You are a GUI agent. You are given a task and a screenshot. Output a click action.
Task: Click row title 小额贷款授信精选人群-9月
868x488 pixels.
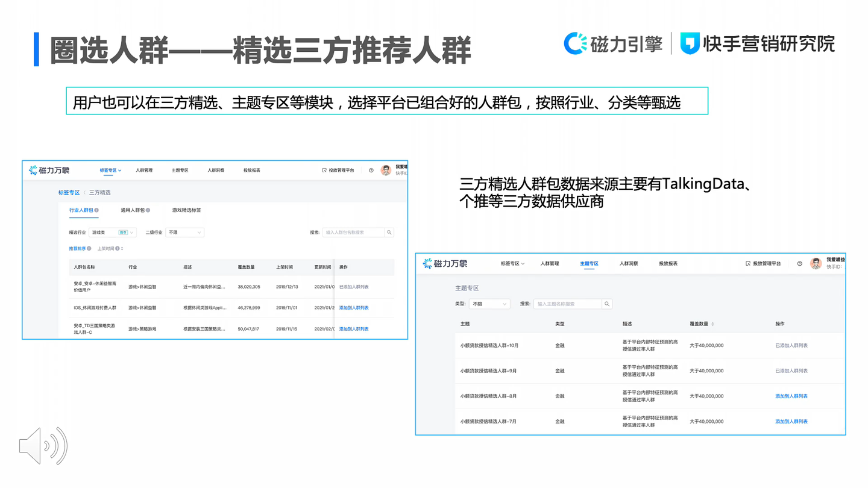(x=488, y=371)
